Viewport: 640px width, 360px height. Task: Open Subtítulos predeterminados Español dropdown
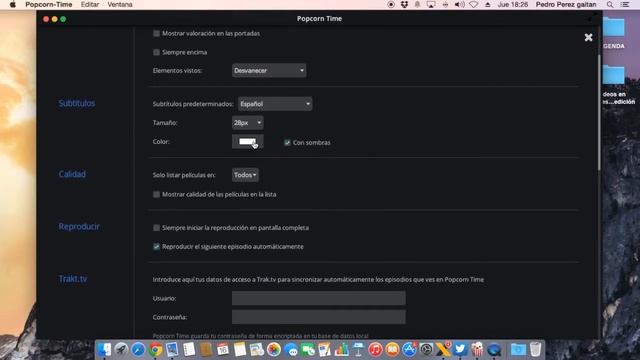pos(275,104)
